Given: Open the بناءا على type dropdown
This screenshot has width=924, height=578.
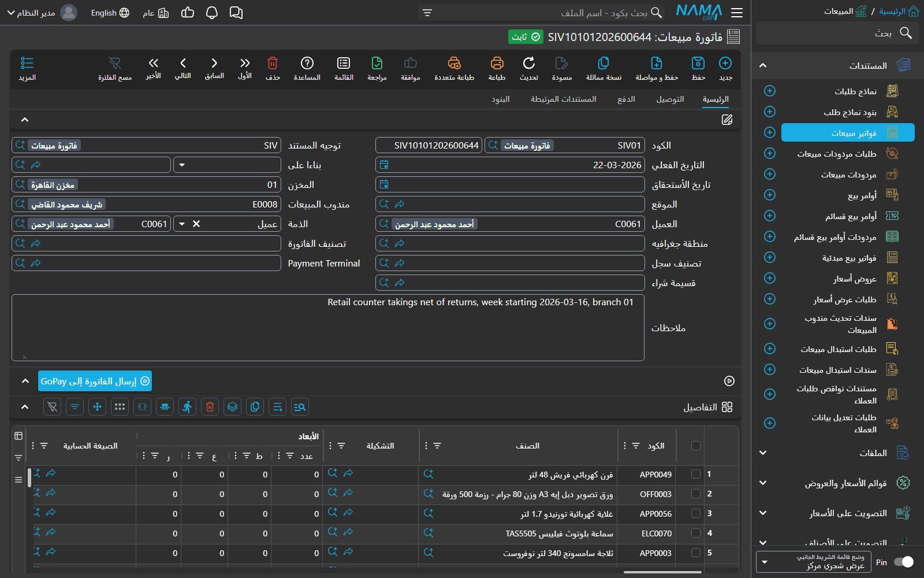Looking at the screenshot, I should (x=182, y=165).
